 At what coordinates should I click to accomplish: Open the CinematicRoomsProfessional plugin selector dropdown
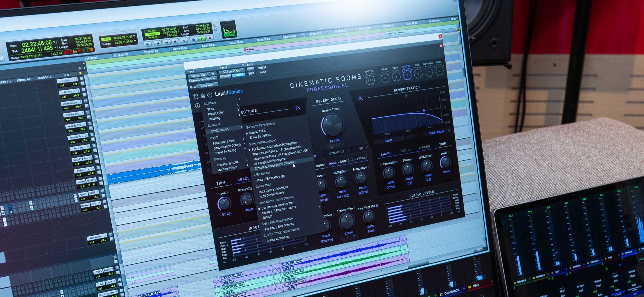[203, 79]
